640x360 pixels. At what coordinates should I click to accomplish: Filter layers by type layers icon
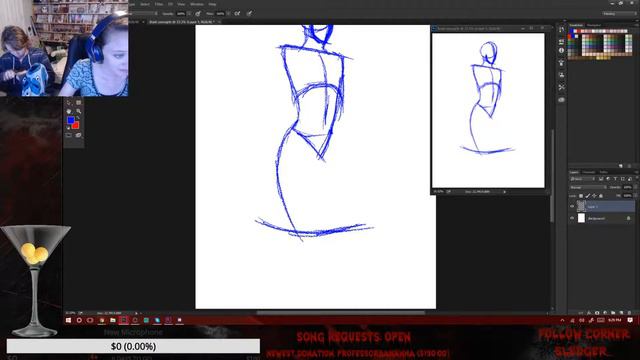point(616,179)
